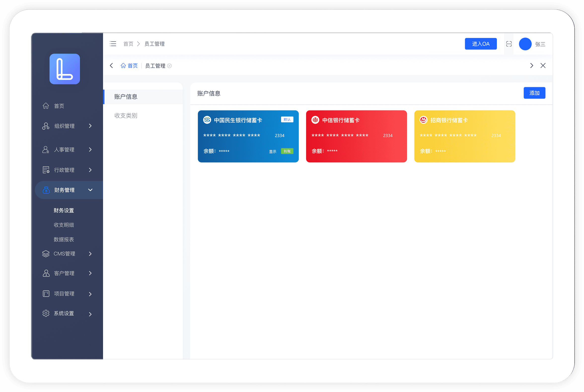Click China Minsheng Bank logo icon
The width and height of the screenshot is (584, 392).
click(207, 120)
